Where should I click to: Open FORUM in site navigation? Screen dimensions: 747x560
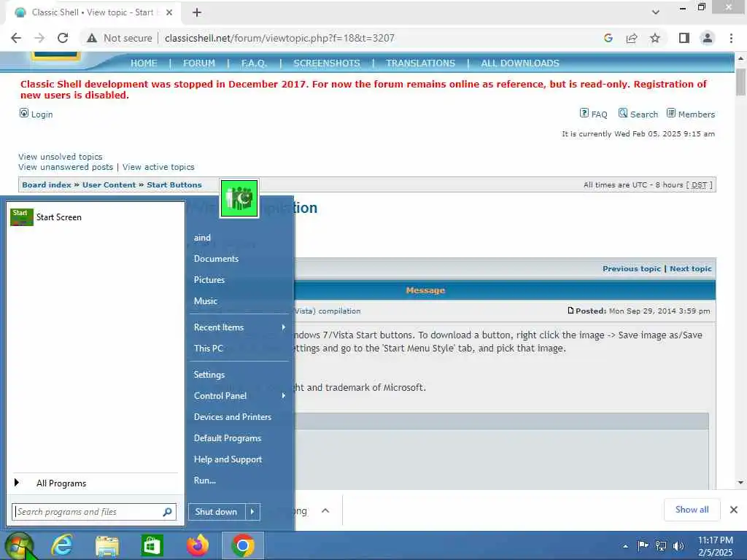pyautogui.click(x=199, y=63)
